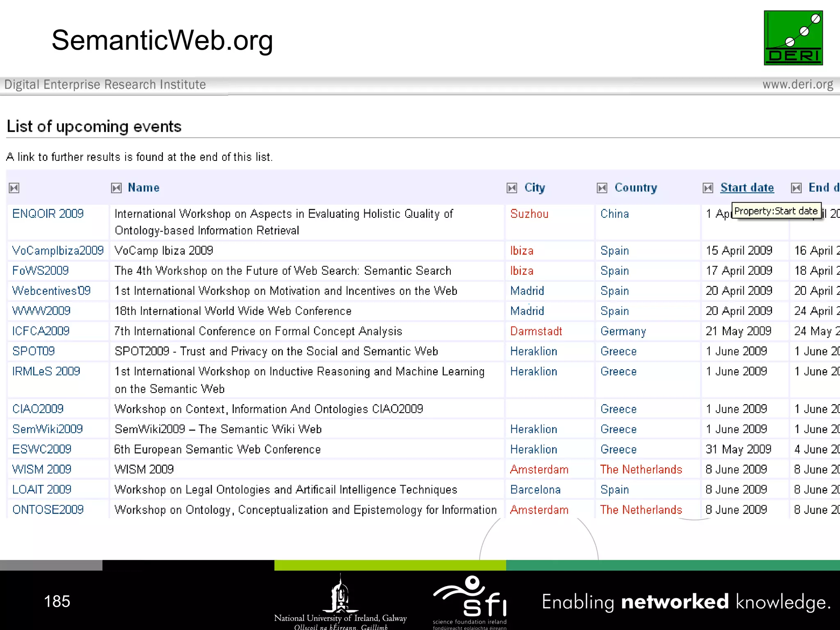Screen dimensions: 840x630
Task: Open the SemWiki2009 event link
Action: (48, 429)
